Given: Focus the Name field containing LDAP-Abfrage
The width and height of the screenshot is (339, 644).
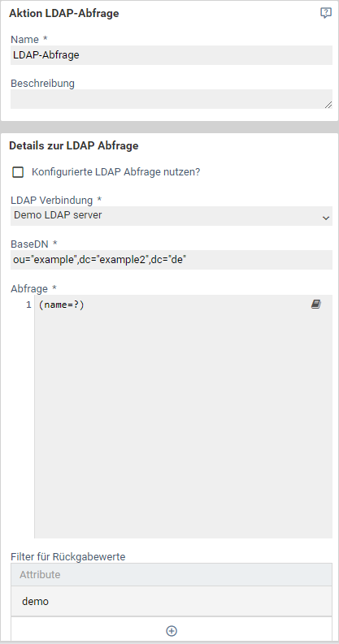Looking at the screenshot, I should tap(172, 55).
